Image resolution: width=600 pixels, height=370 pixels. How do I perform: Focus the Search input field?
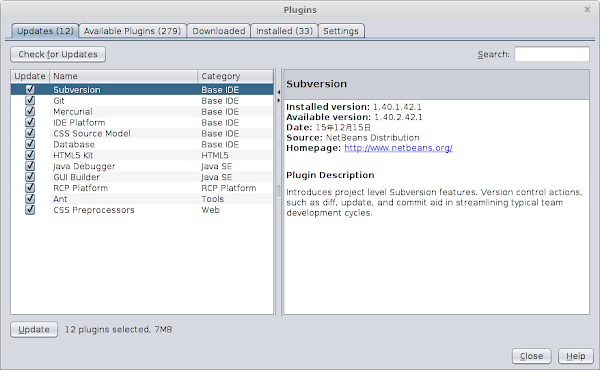552,54
